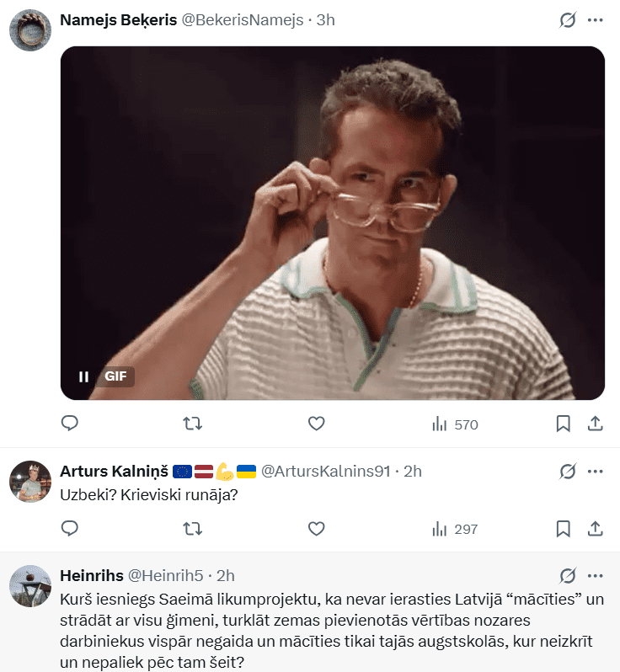The width and height of the screenshot is (620, 672).
Task: Open more options for Heinrihs post
Action: click(595, 576)
